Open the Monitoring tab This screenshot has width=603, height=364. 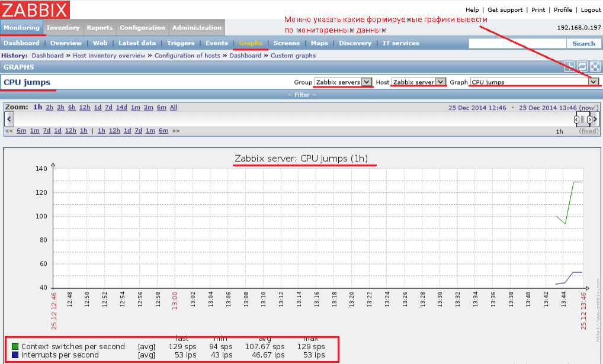coord(21,27)
